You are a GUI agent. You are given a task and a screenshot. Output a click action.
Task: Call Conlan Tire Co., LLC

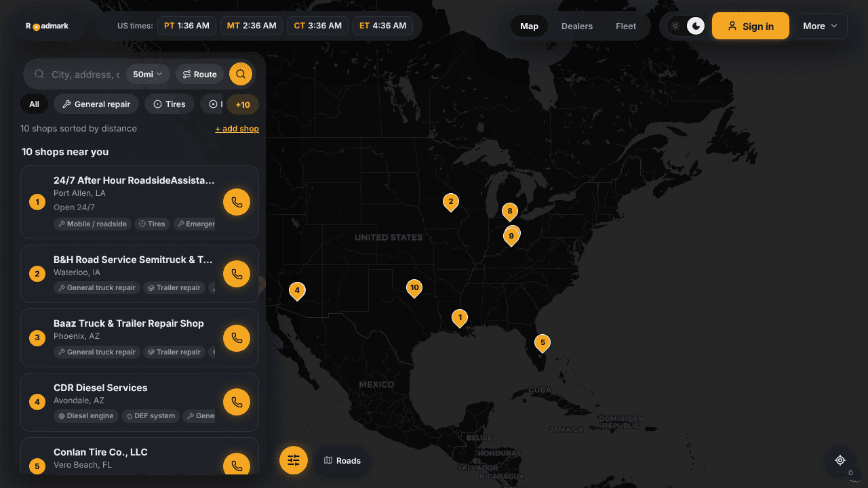coord(237,464)
